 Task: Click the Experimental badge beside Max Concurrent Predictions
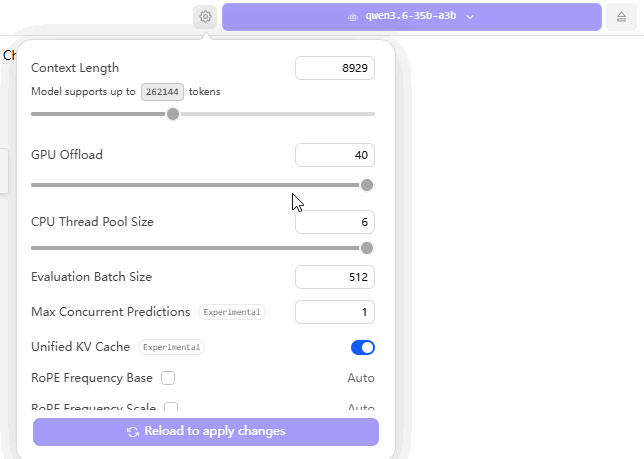(x=232, y=312)
